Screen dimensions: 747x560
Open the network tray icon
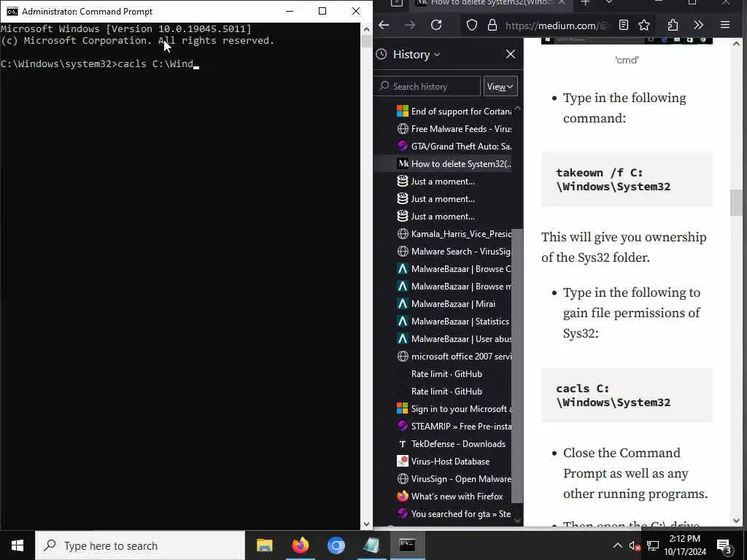(653, 545)
